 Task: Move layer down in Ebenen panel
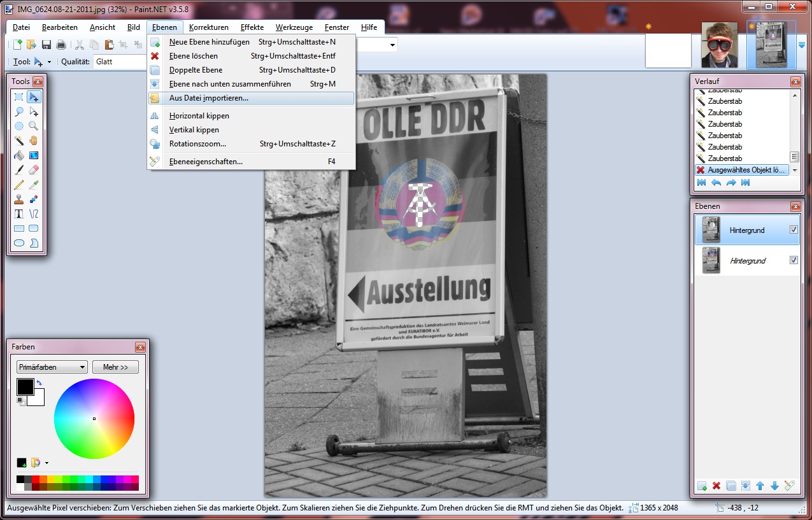pos(775,486)
